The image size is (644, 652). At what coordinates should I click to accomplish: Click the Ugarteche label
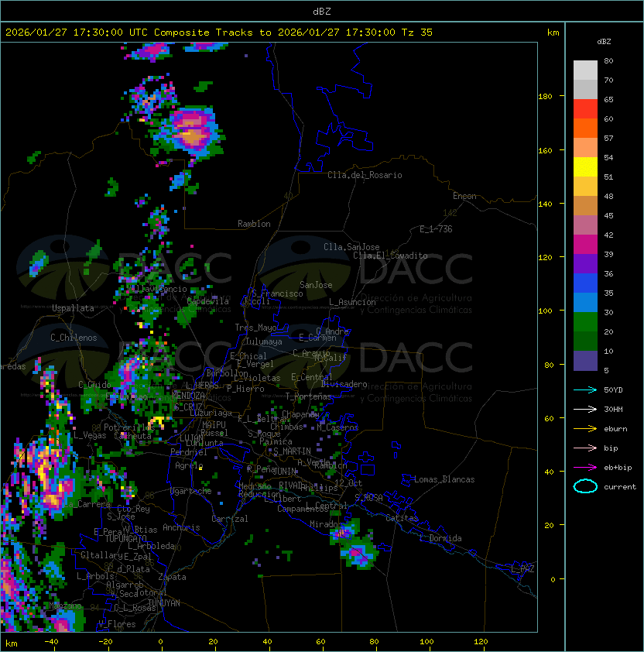191,491
